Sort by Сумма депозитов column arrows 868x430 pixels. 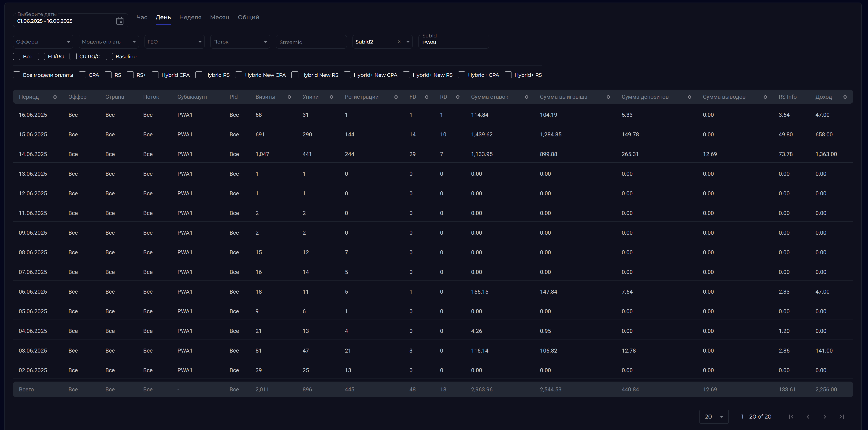pos(690,97)
